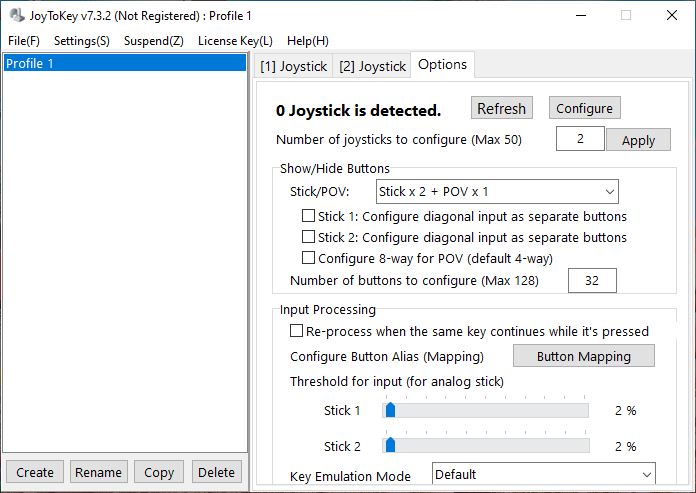Open the Stick/POV dropdown
The image size is (696, 493).
[497, 191]
